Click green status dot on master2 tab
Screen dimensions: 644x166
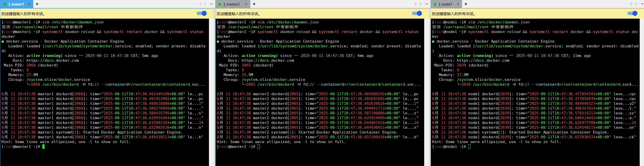(220, 4)
